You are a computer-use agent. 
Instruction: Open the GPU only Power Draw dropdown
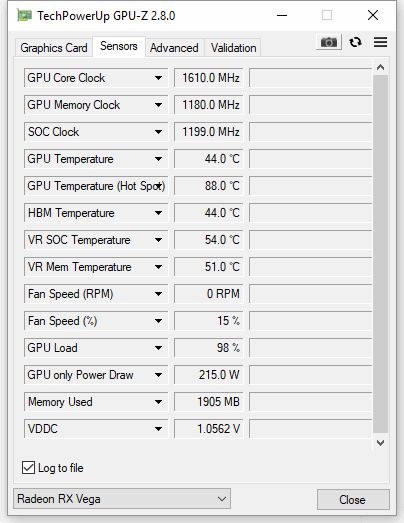coord(158,375)
